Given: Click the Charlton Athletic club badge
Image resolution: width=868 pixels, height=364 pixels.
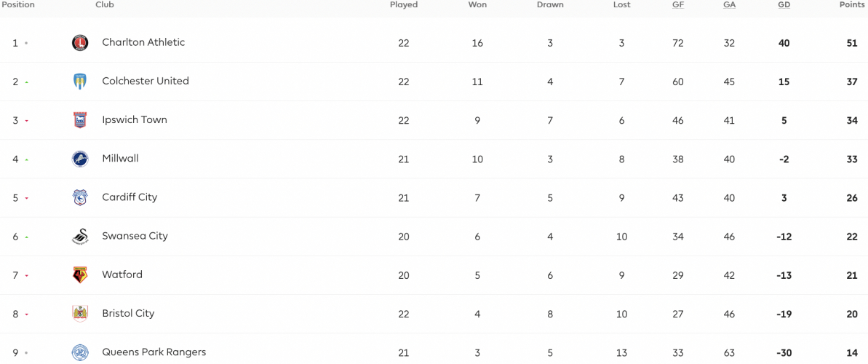Looking at the screenshot, I should click(80, 43).
